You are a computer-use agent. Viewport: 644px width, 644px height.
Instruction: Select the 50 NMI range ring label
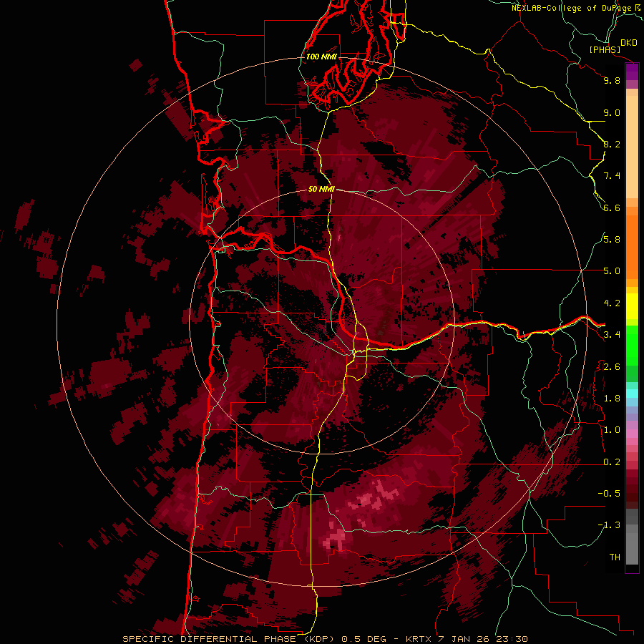click(321, 190)
